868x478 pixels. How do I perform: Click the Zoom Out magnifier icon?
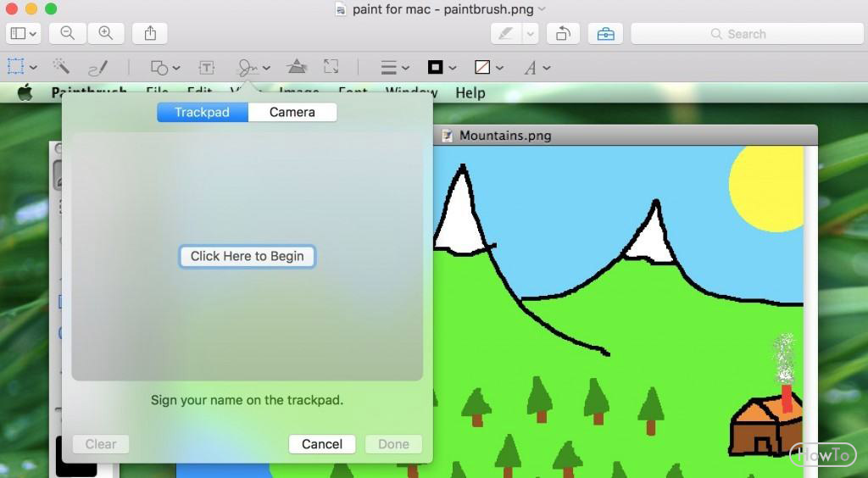(x=68, y=34)
